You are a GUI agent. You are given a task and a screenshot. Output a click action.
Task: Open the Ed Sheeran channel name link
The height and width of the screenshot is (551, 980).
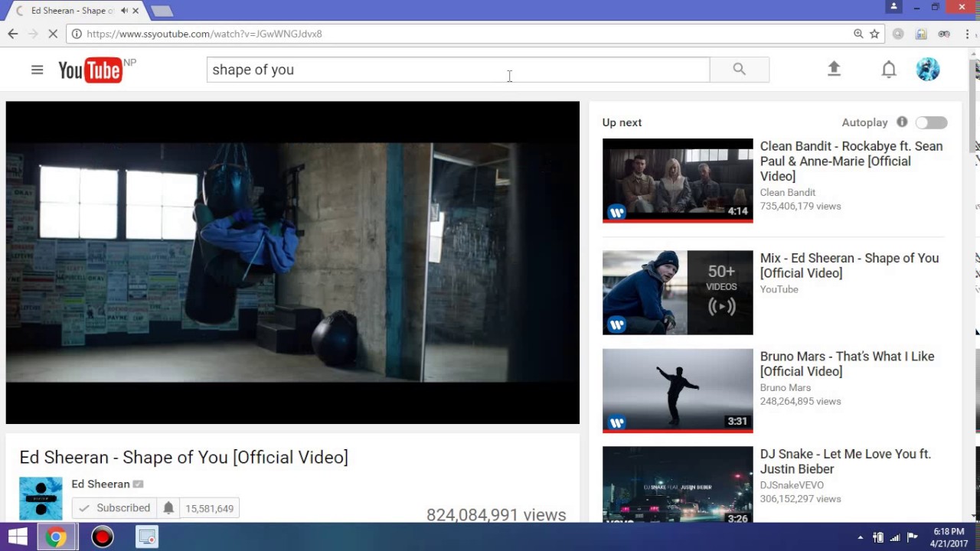click(100, 484)
